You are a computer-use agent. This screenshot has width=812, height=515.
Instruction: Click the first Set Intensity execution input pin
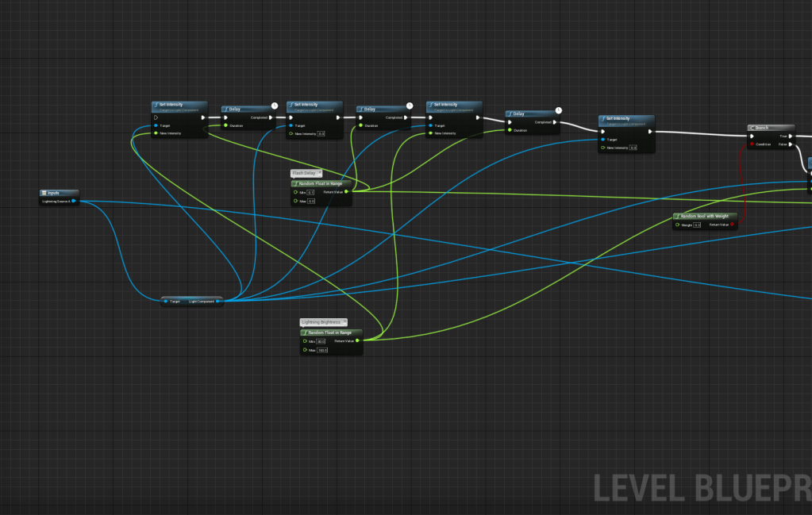(x=156, y=117)
